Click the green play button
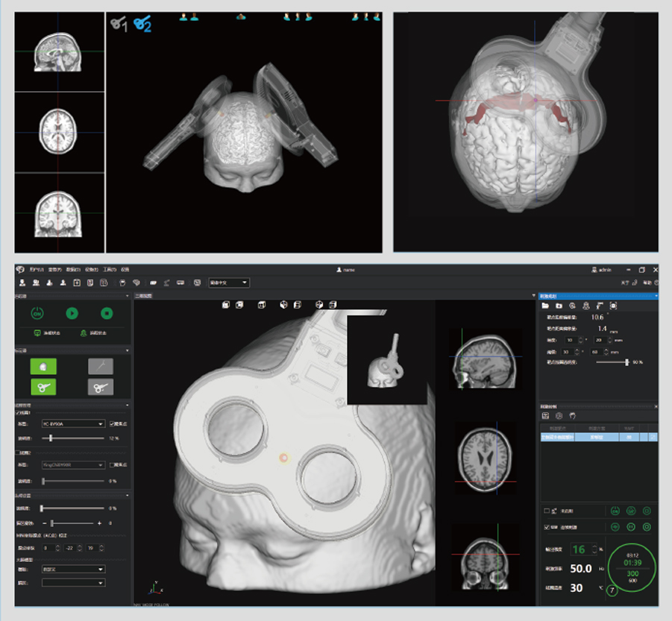672x621 pixels. [x=72, y=314]
